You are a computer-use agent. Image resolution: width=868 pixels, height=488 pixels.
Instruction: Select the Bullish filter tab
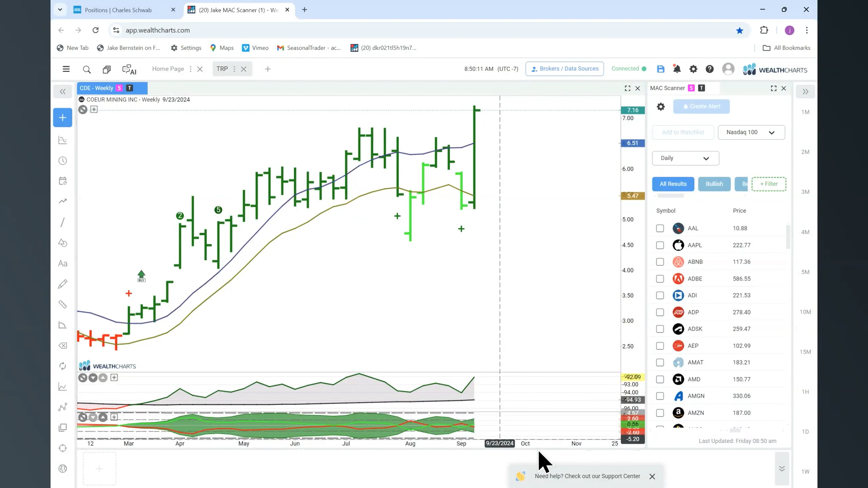714,184
